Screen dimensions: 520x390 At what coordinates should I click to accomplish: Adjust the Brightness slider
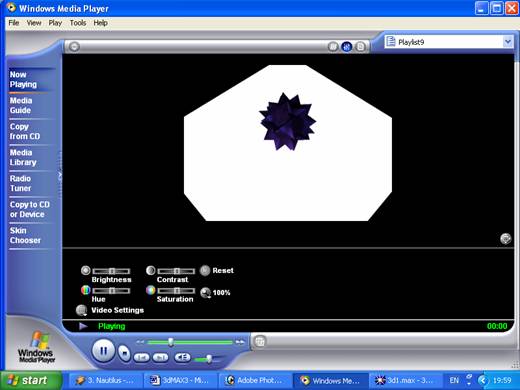(x=111, y=271)
